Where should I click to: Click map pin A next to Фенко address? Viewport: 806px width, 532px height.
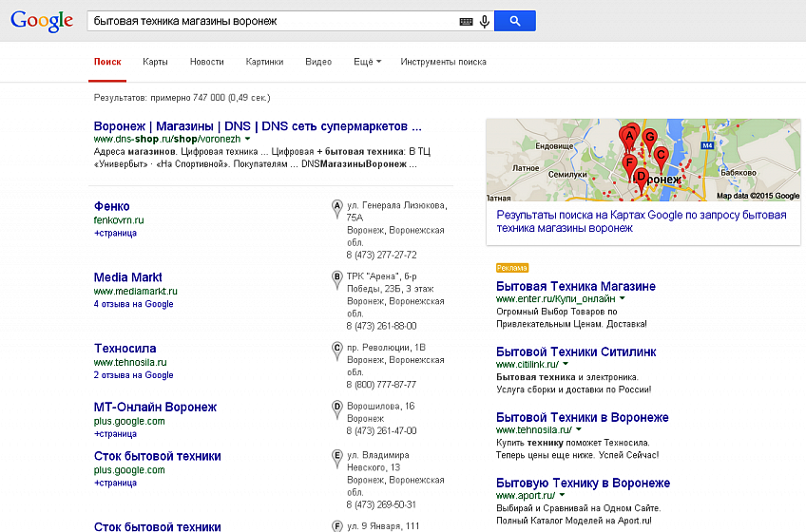pyautogui.click(x=336, y=209)
